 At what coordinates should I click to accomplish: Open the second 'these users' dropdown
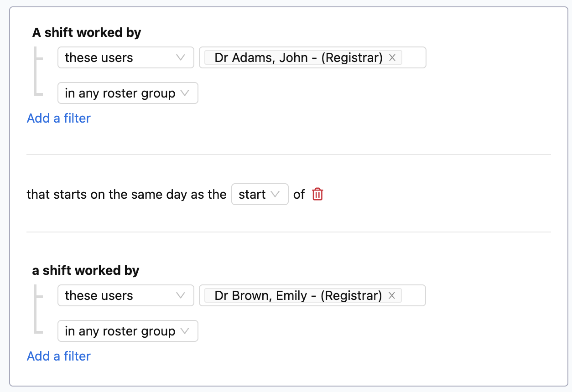(126, 295)
